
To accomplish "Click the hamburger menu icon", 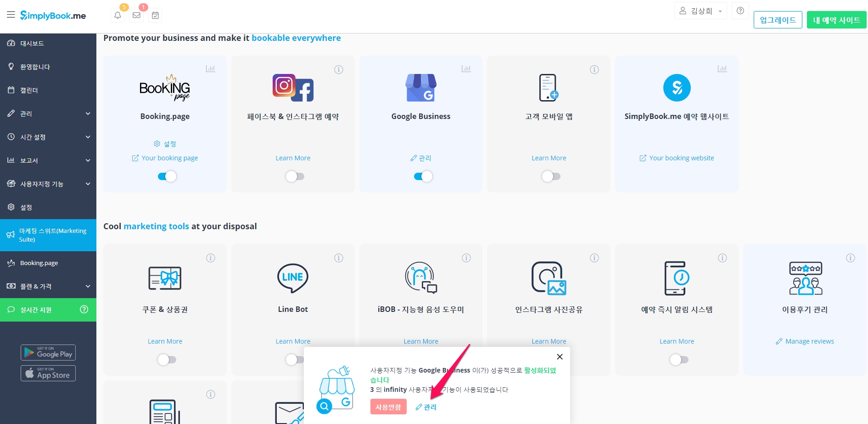I will coord(11,15).
